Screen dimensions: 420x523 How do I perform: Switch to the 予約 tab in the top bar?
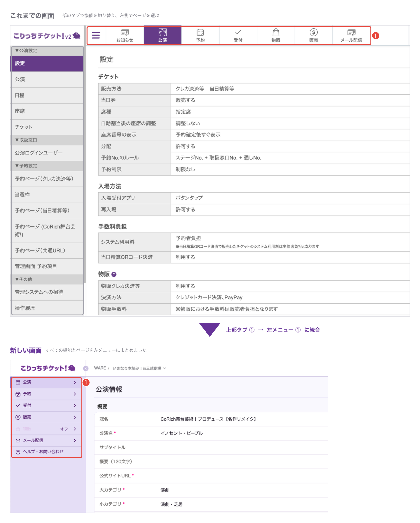(200, 36)
